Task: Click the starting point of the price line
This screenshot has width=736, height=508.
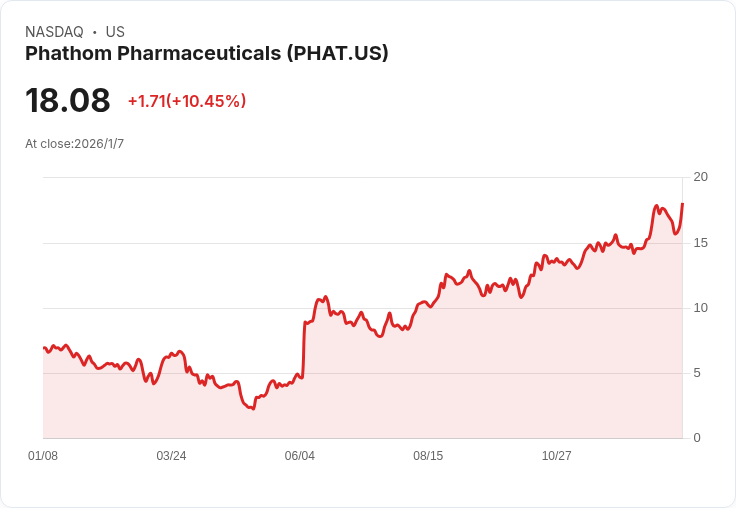Action: 44,348
